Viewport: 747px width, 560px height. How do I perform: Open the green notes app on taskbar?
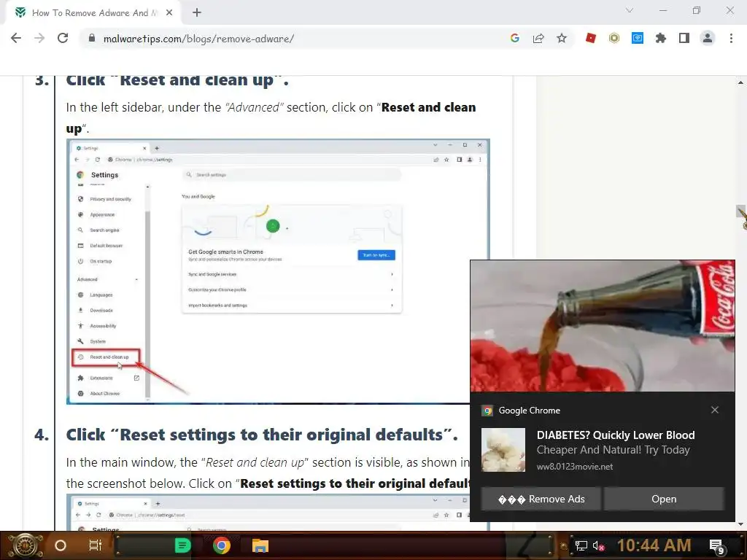tap(182, 545)
